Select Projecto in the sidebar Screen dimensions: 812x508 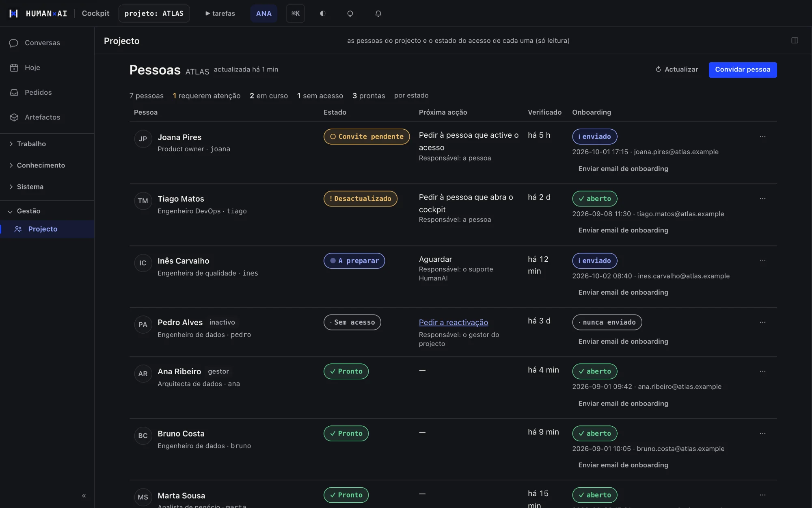[x=47, y=229]
